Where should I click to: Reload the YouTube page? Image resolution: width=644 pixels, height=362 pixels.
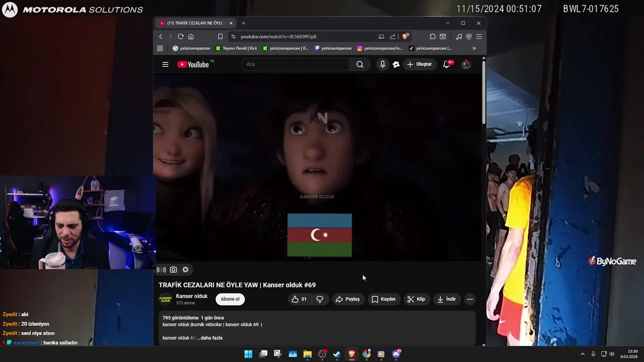pyautogui.click(x=181, y=37)
